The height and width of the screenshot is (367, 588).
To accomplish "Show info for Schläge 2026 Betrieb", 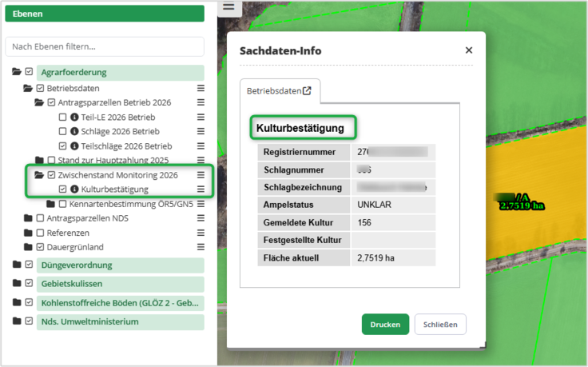I will coord(74,131).
